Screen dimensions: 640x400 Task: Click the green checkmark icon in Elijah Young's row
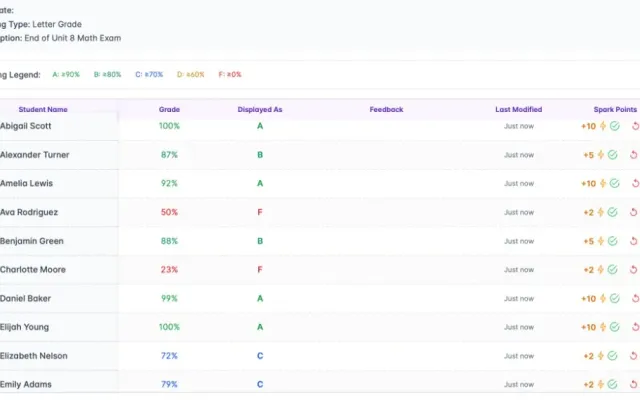point(615,327)
